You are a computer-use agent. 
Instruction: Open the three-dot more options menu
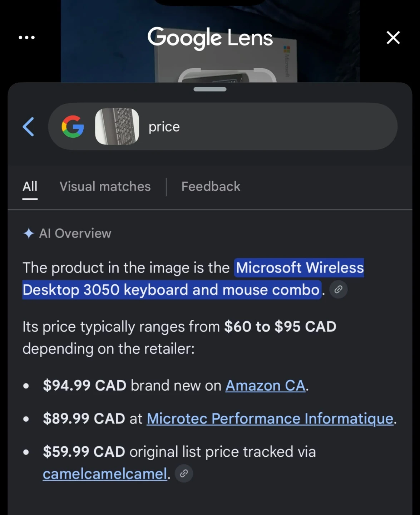[x=26, y=37]
